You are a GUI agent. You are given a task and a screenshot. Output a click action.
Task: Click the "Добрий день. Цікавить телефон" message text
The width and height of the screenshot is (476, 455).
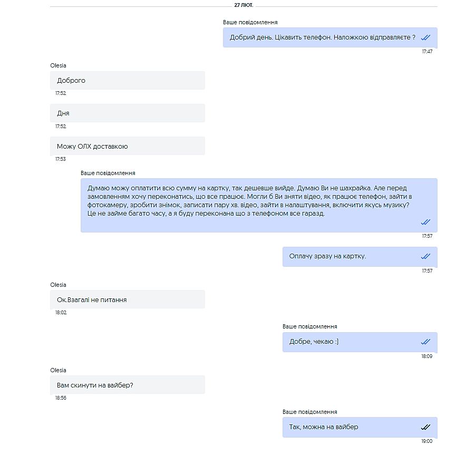(x=323, y=37)
